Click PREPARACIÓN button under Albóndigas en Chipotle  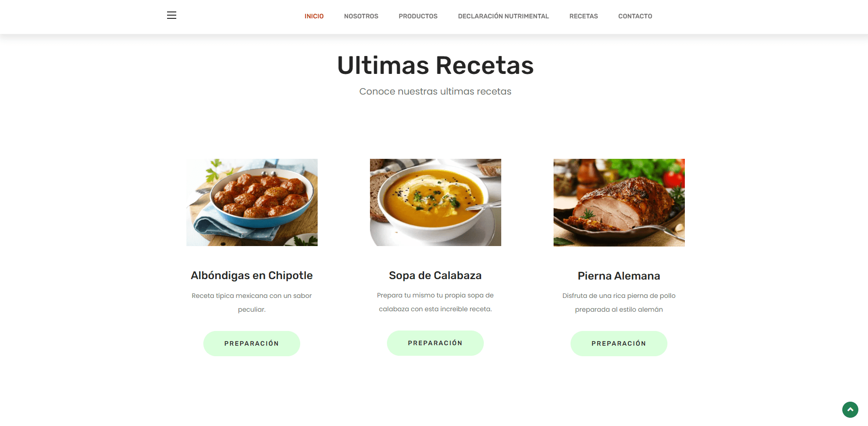click(252, 343)
